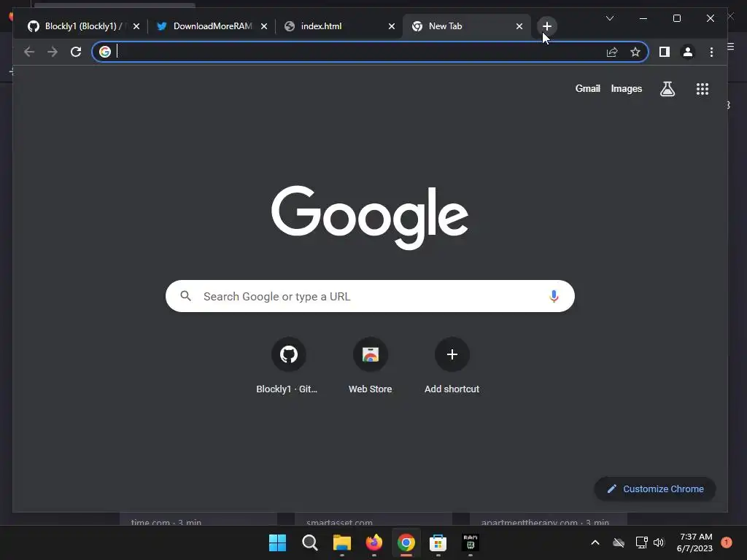Click Chrome icon in taskbar

click(x=406, y=542)
